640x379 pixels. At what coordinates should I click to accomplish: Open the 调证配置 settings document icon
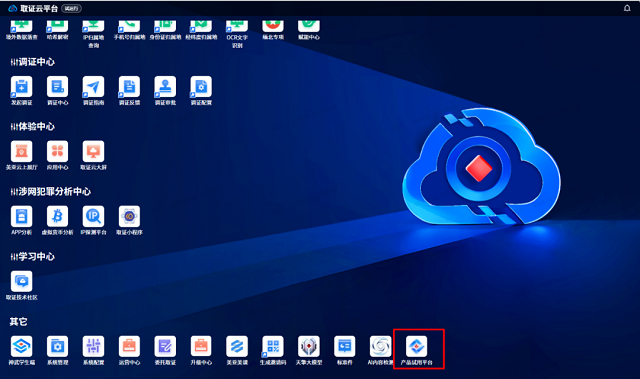coord(201,86)
